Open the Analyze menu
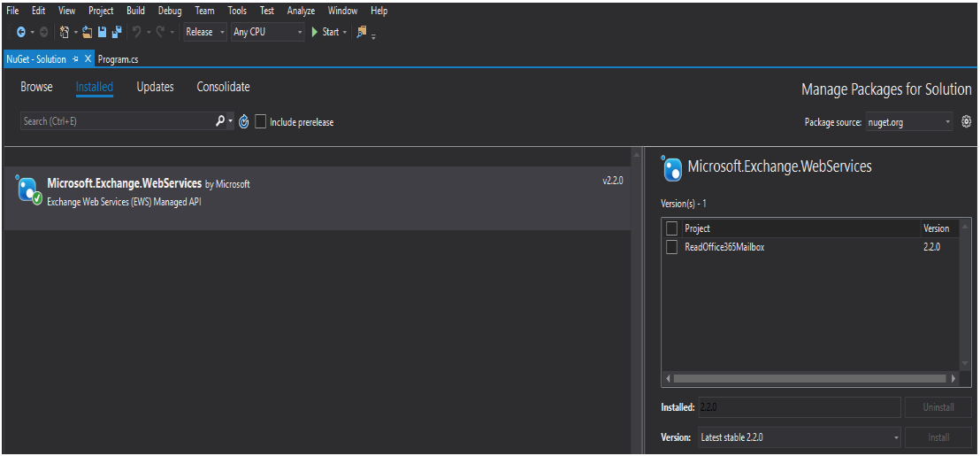The height and width of the screenshot is (456, 980). pyautogui.click(x=302, y=11)
